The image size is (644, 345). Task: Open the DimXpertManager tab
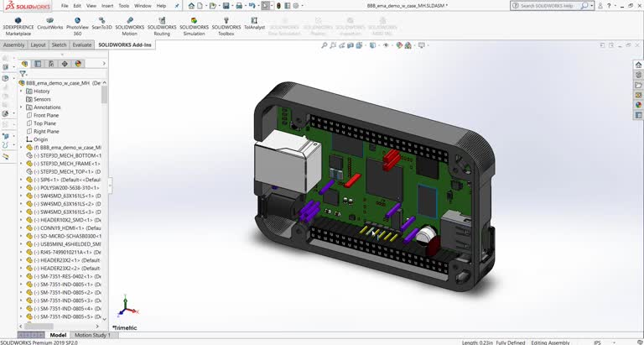pyautogui.click(x=65, y=64)
